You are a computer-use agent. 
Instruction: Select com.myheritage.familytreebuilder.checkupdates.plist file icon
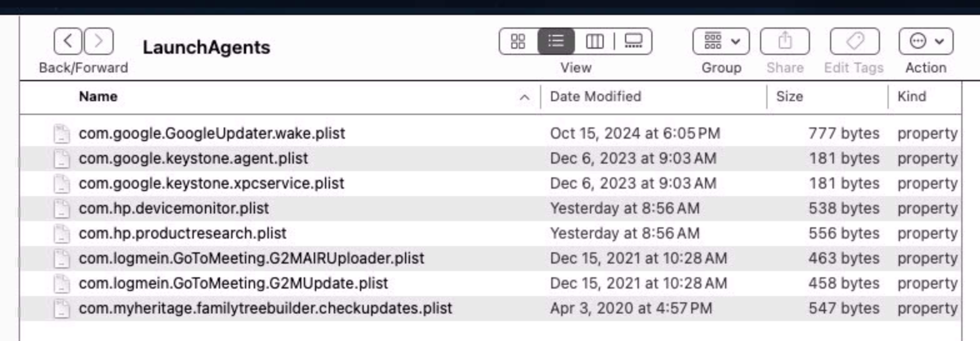pyautogui.click(x=61, y=309)
